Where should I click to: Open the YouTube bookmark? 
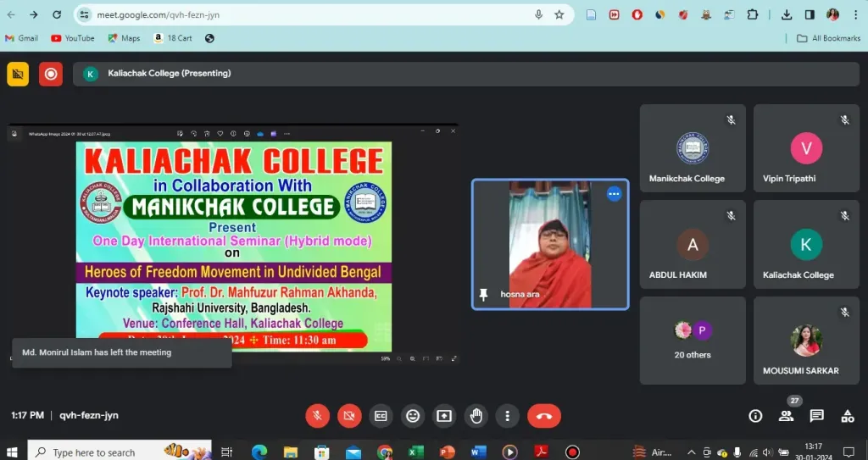73,38
